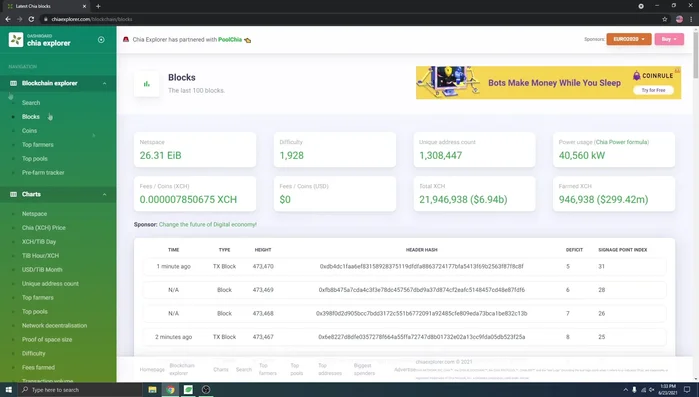
Task: Open Top pools under Blockchain explorer
Action: coord(34,159)
